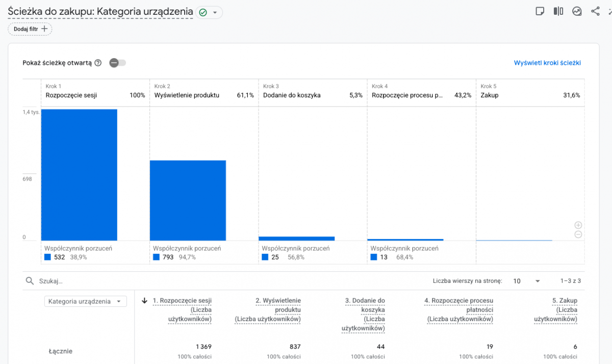Click the Wyświetlenie produktu blue bar
612x364 pixels.
coord(188,200)
